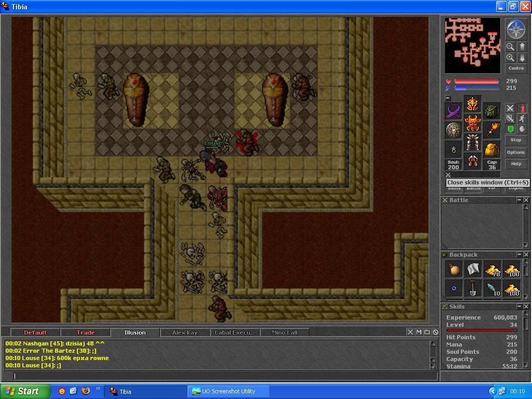
Task: Click the minimap compass rose
Action: pos(516,29)
